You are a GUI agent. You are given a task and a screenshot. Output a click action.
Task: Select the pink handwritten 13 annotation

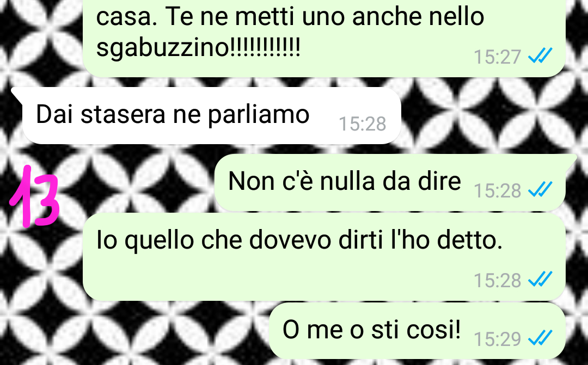point(34,196)
